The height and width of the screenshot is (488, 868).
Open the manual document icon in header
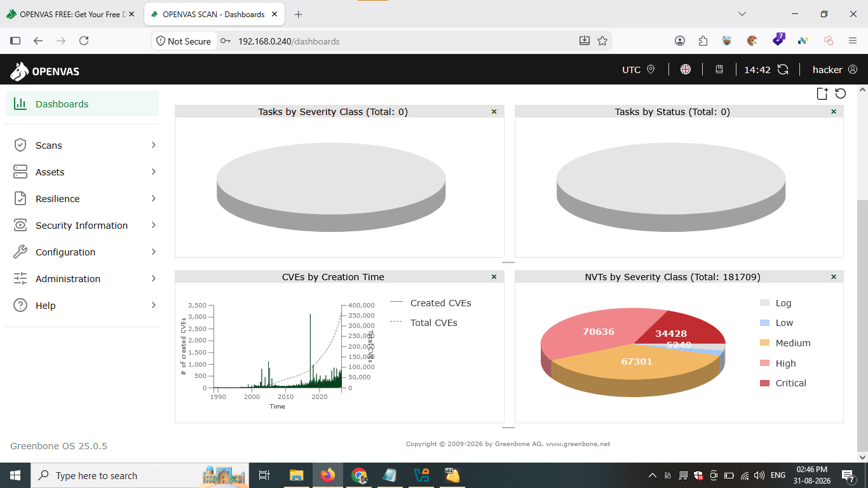pyautogui.click(x=719, y=70)
